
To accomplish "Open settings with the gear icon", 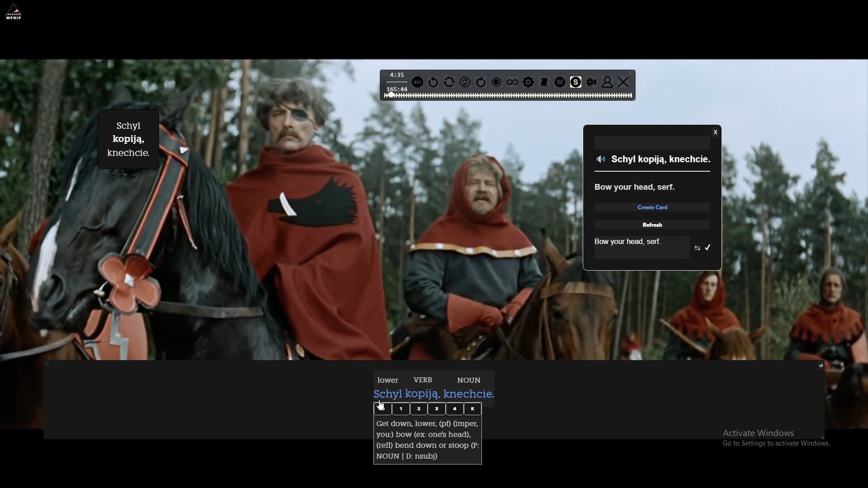I will pyautogui.click(x=528, y=82).
